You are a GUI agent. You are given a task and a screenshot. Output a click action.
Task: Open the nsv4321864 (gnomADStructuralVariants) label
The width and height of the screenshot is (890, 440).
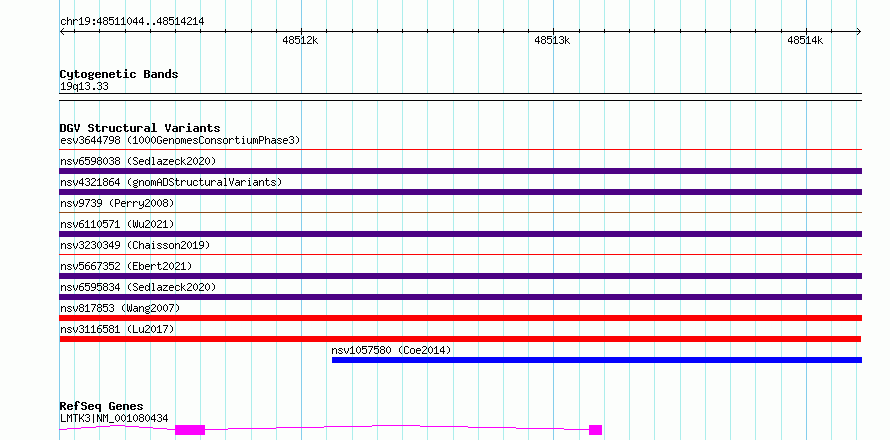pos(171,182)
